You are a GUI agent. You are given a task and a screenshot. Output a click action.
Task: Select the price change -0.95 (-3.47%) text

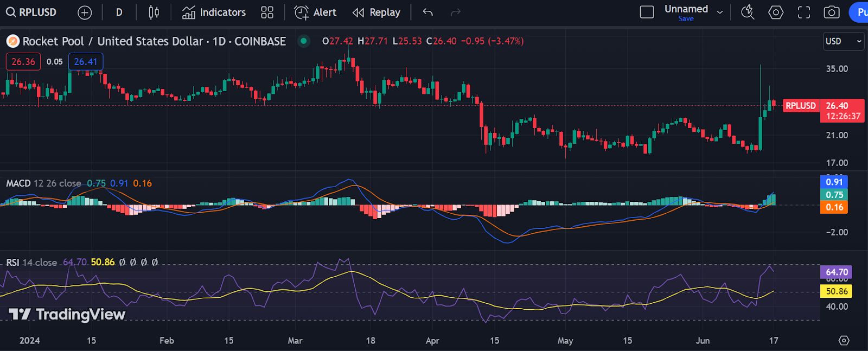click(x=492, y=41)
